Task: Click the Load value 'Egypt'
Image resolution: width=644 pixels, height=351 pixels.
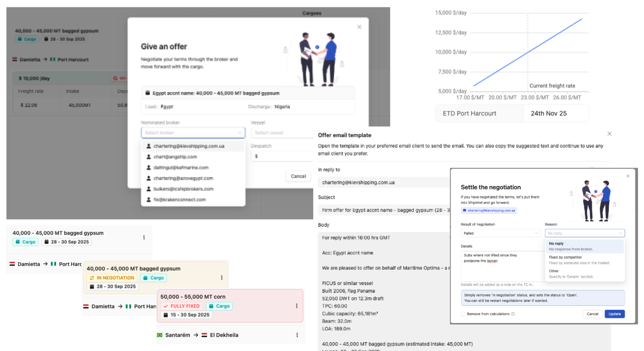Action: (x=167, y=107)
